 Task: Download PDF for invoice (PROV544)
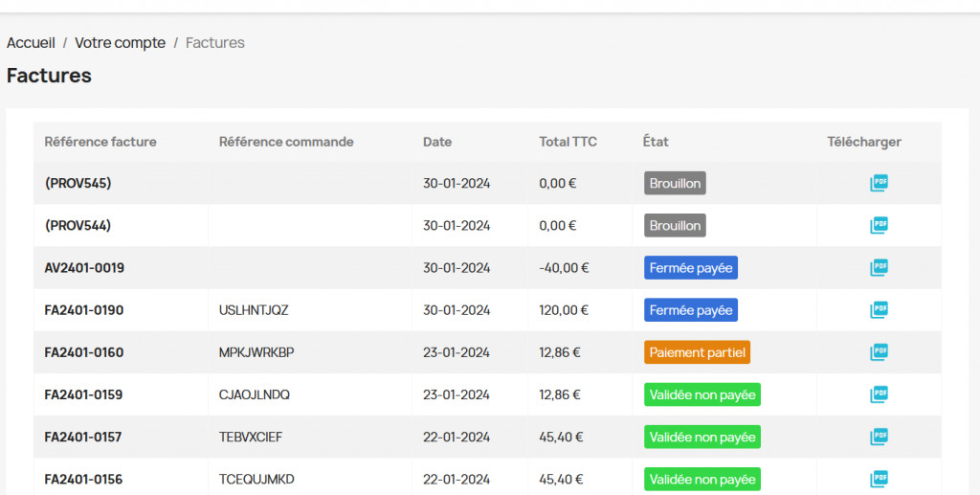click(879, 225)
